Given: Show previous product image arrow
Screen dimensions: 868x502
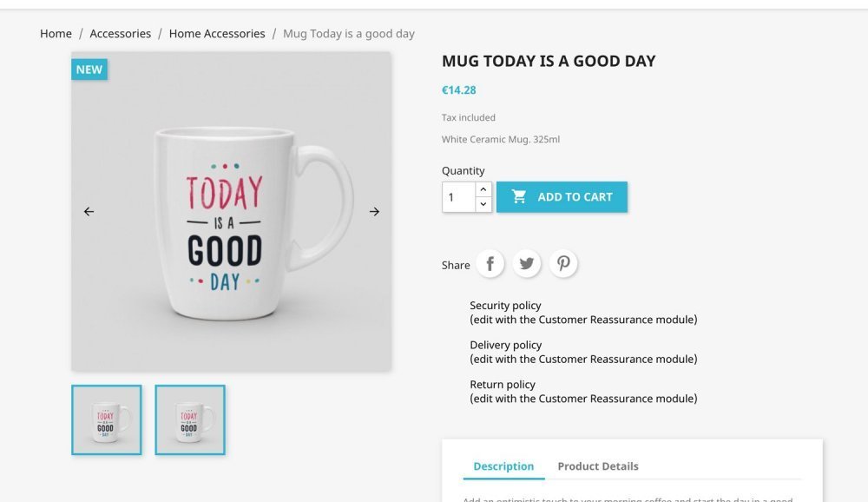Looking at the screenshot, I should pos(89,211).
